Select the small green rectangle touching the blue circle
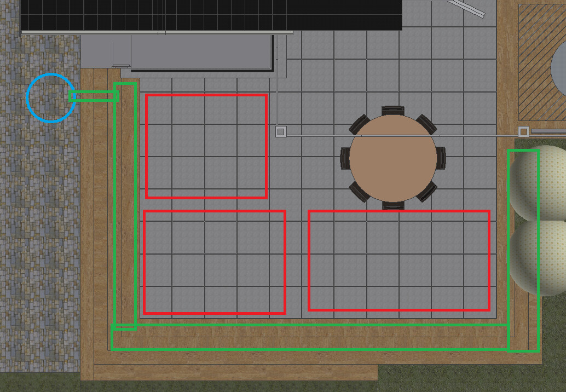 tap(96, 96)
